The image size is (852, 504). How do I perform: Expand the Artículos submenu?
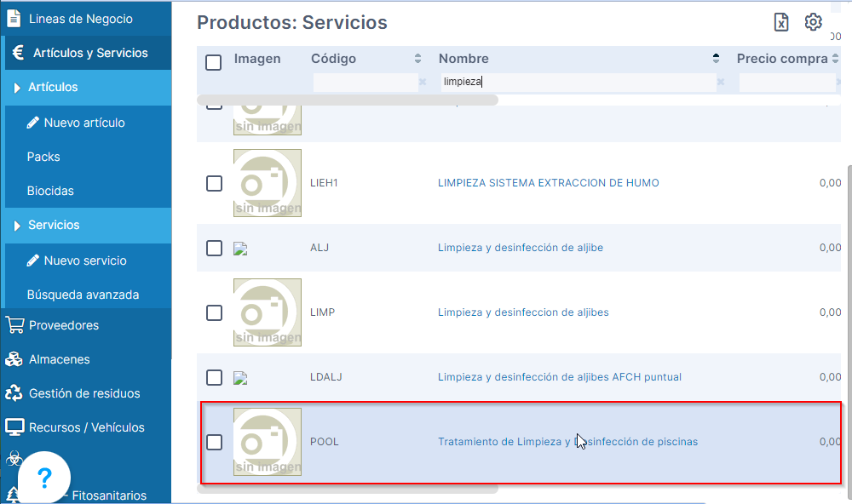pos(17,88)
